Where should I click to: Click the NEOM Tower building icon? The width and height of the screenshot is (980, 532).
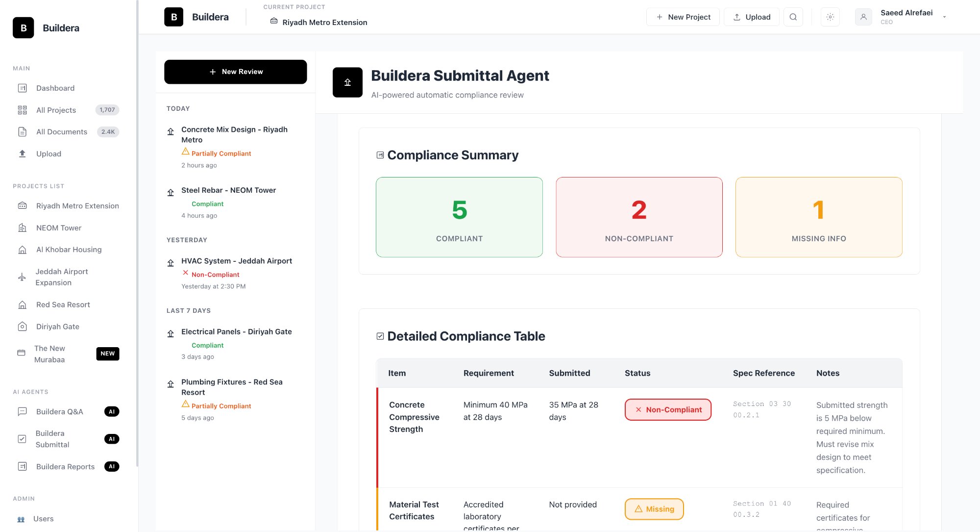[22, 228]
